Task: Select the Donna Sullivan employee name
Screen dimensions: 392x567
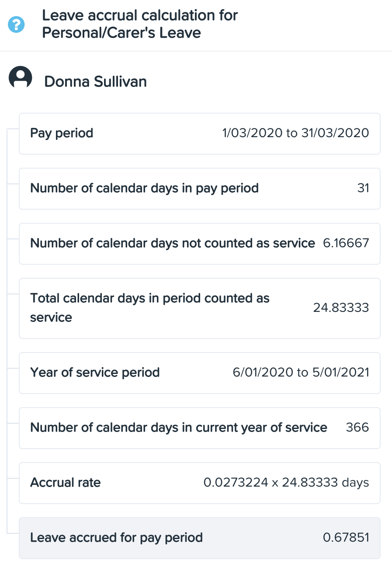Action: click(x=96, y=82)
